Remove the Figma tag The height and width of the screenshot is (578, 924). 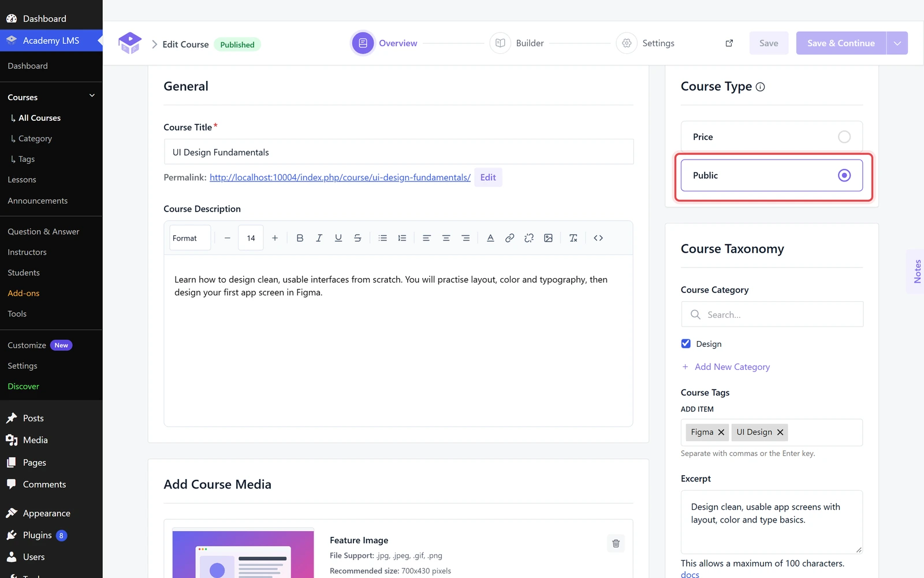click(x=721, y=432)
